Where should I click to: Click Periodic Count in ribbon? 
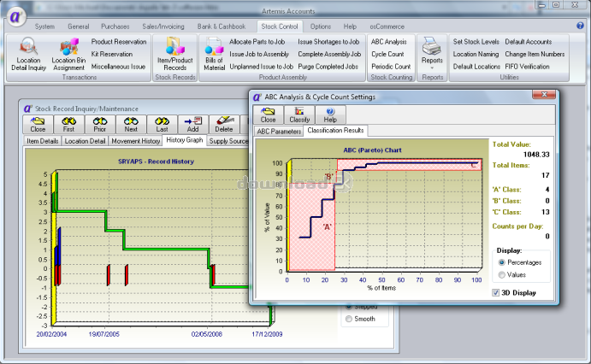point(391,67)
